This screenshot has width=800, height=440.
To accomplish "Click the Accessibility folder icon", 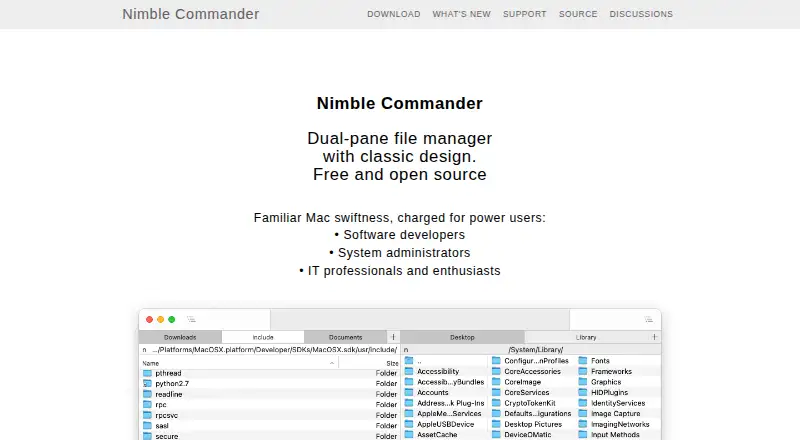I will click(x=409, y=371).
